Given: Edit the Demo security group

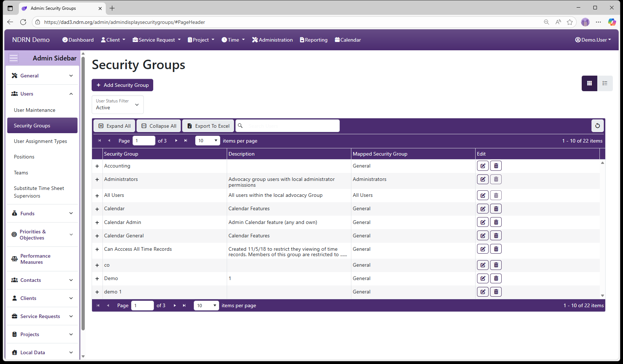Looking at the screenshot, I should (483, 278).
